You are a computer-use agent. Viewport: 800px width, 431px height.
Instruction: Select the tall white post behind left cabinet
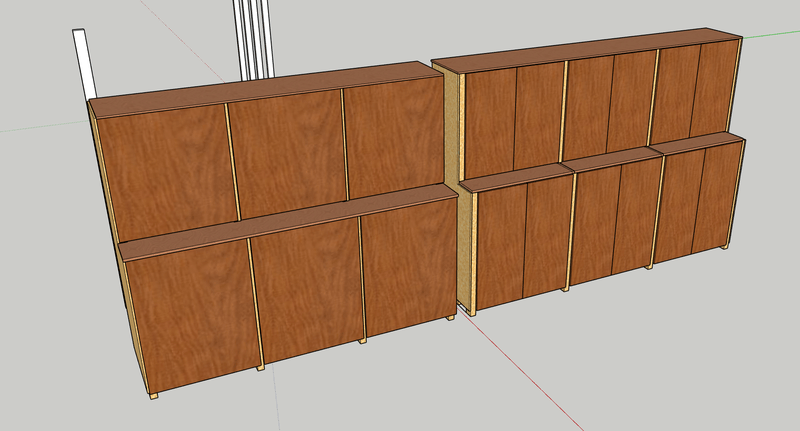(84, 64)
